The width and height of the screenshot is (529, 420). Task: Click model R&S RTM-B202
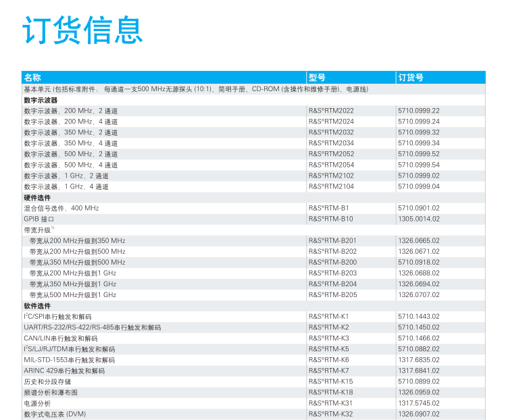coord(332,251)
